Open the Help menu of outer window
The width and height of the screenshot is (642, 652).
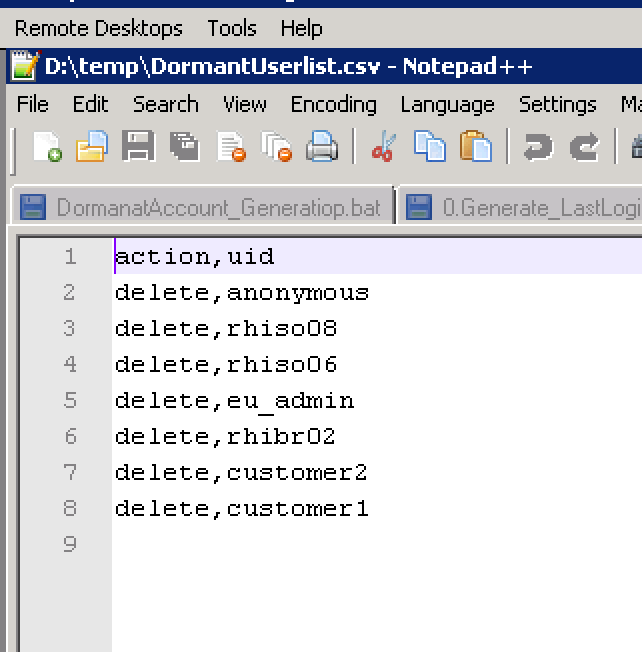click(301, 28)
